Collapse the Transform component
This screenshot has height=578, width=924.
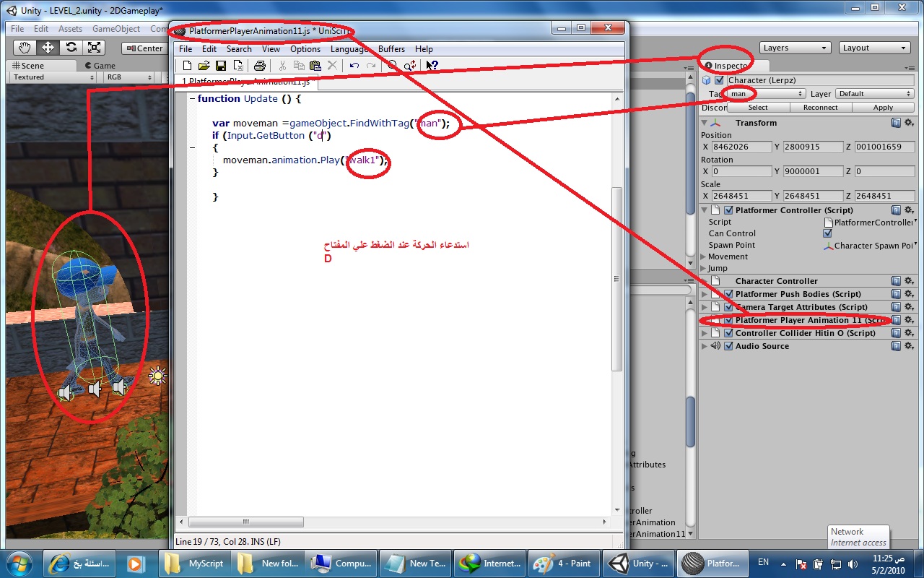click(705, 123)
